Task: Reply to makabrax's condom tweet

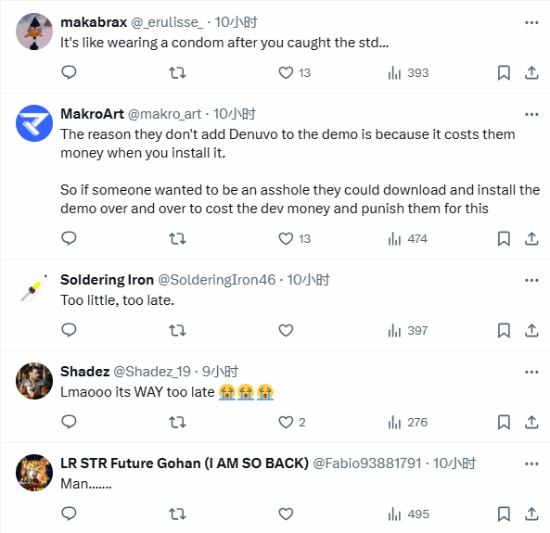Action: [69, 73]
